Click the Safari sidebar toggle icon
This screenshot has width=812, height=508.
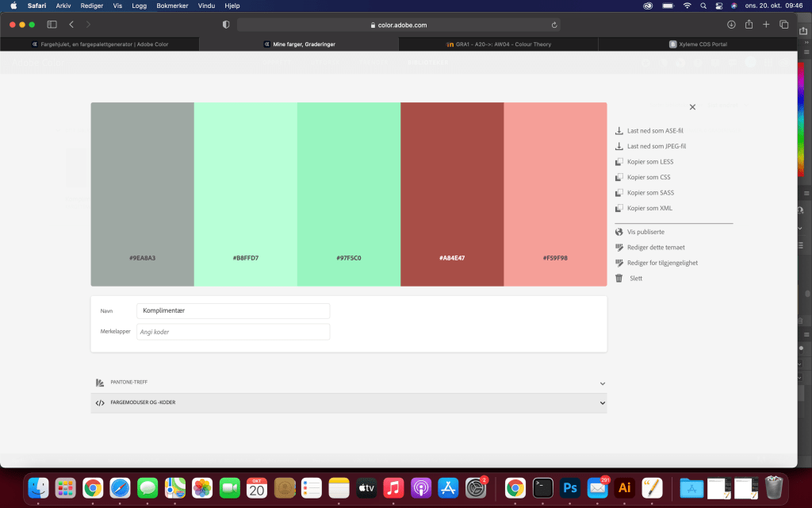tap(52, 25)
